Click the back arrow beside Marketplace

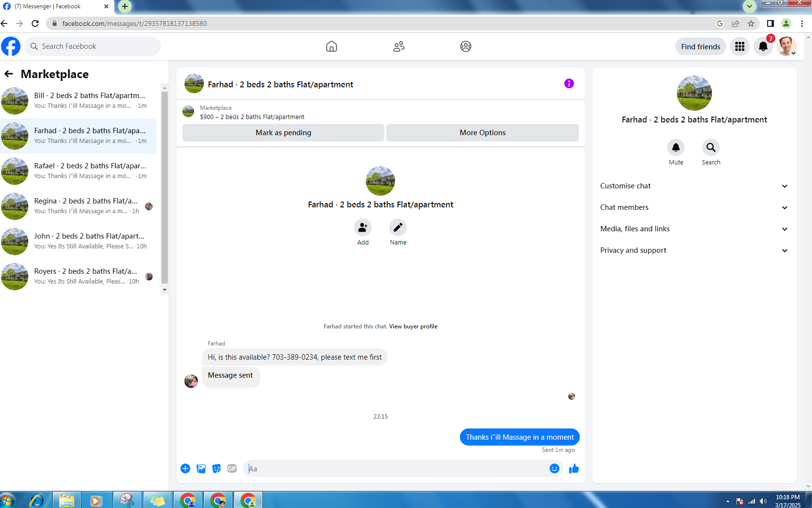point(9,74)
